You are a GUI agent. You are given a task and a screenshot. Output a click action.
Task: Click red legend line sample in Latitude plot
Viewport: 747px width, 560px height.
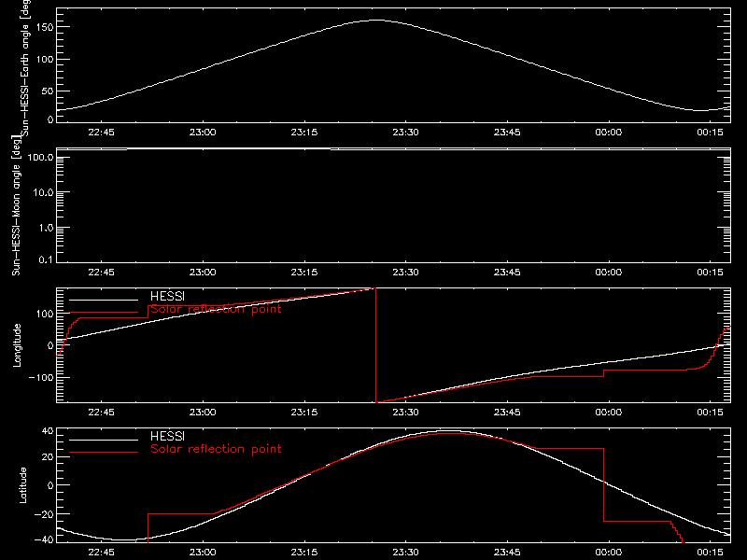(x=104, y=453)
